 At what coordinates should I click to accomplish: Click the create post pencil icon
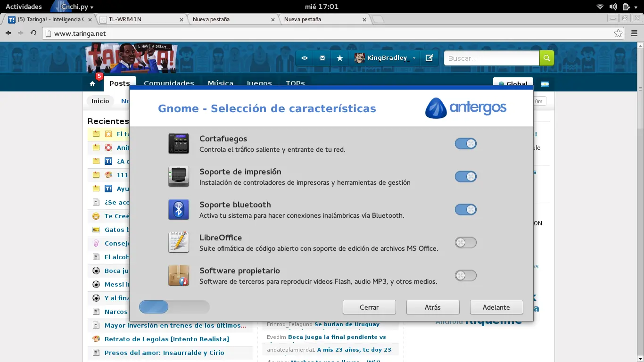coord(429,58)
